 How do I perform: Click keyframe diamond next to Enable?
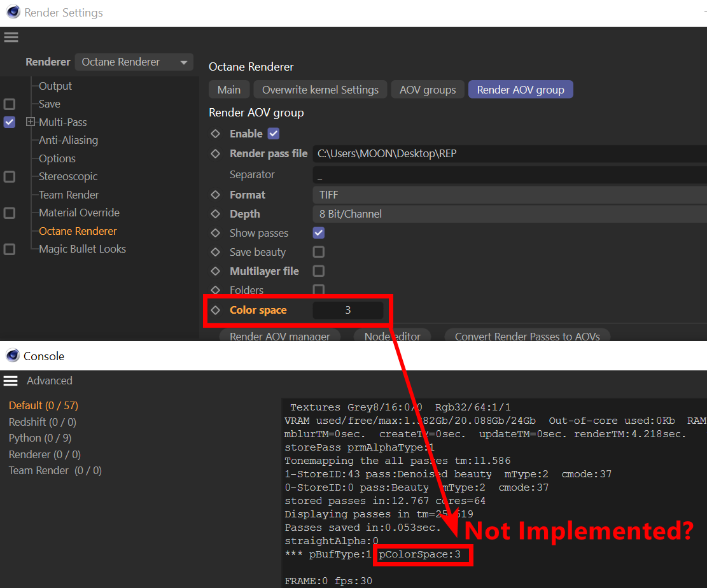[216, 134]
